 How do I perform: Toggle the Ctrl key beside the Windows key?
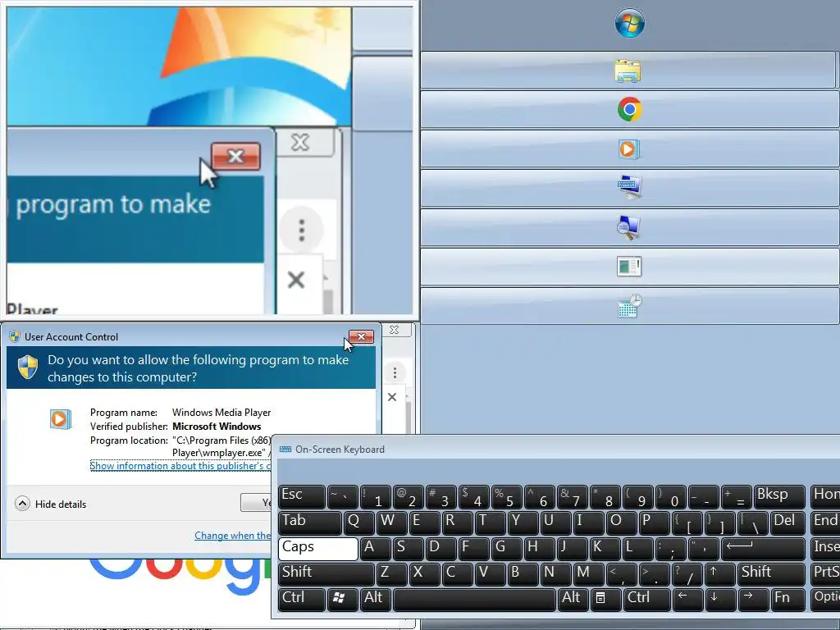(302, 598)
